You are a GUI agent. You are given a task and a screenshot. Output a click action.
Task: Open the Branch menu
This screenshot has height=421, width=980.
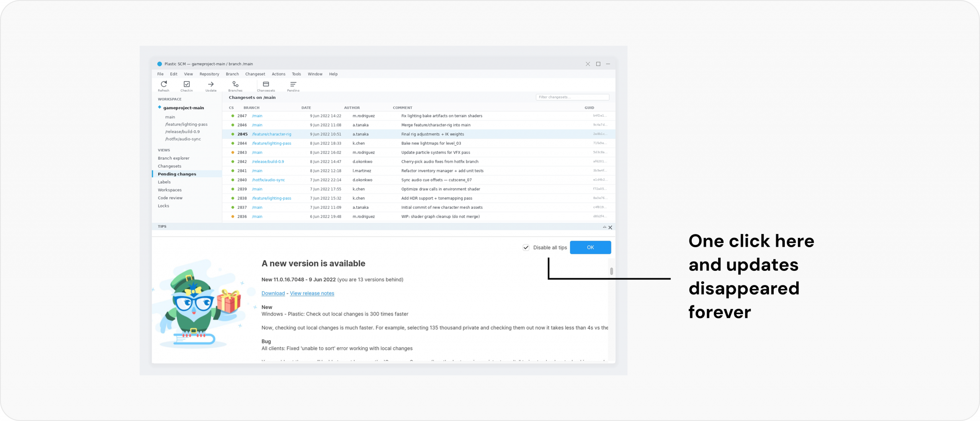coord(232,74)
